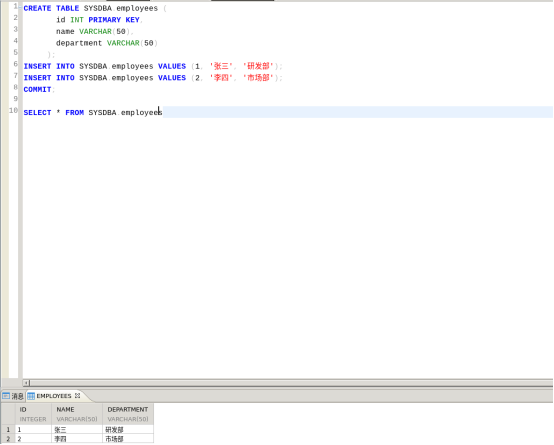Select cell 市场部 in results grid
554x445 pixels.
(x=128, y=439)
